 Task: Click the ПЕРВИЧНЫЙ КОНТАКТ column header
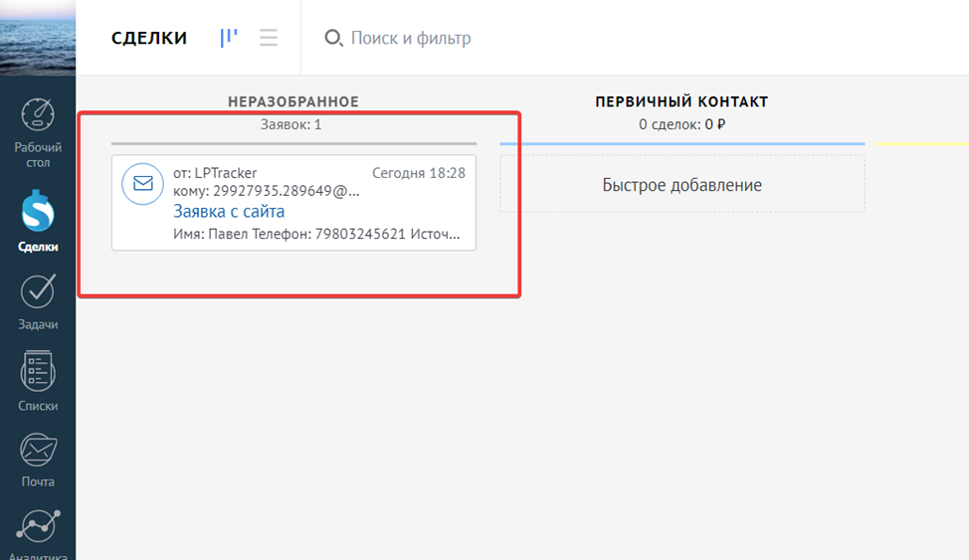[x=681, y=101]
